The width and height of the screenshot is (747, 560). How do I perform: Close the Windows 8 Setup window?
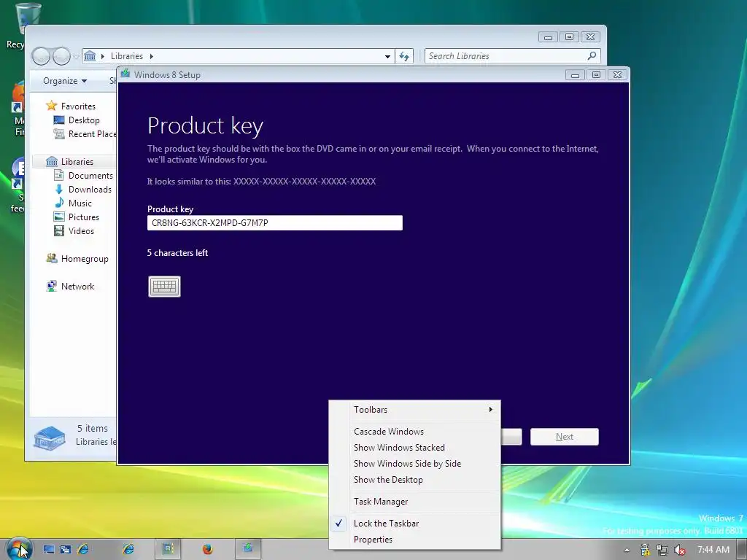point(617,75)
